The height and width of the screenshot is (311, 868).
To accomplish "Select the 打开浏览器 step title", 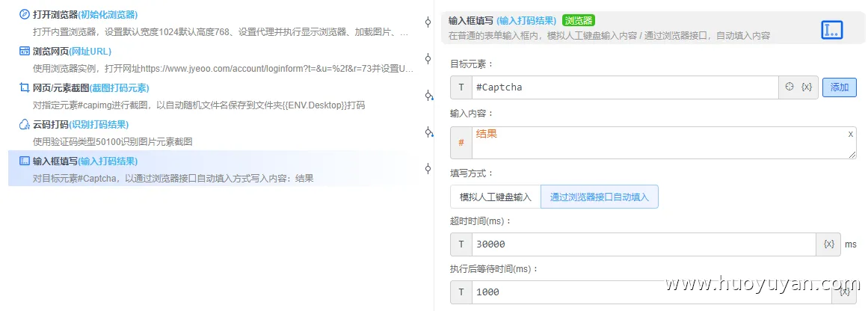I will tap(55, 15).
